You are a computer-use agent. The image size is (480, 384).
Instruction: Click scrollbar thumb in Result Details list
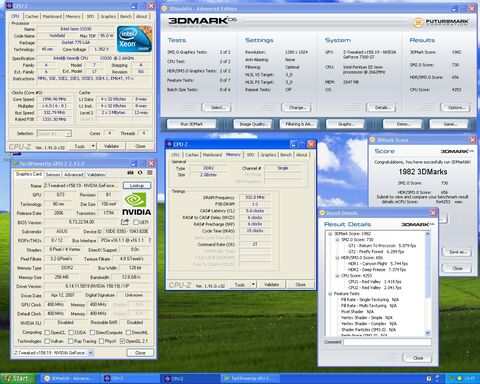[428, 267]
